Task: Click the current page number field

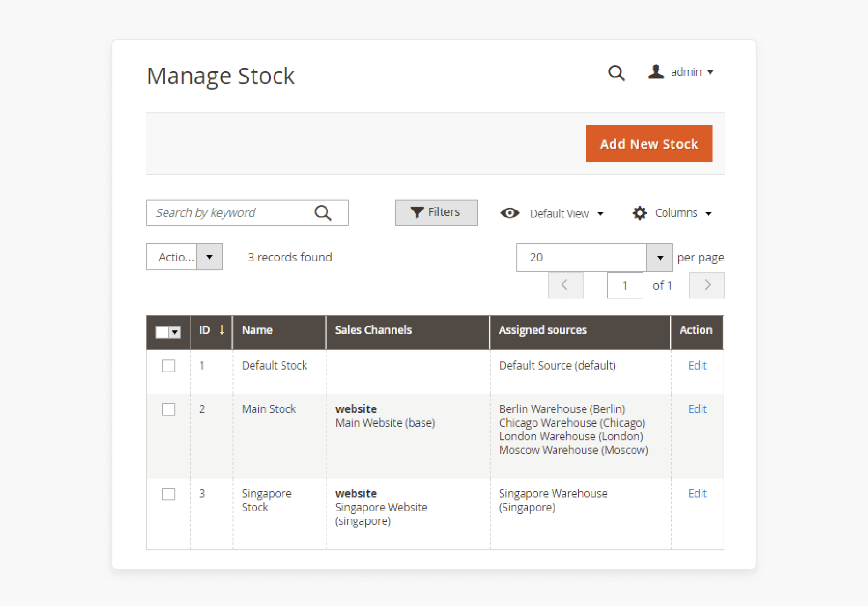Action: point(625,285)
